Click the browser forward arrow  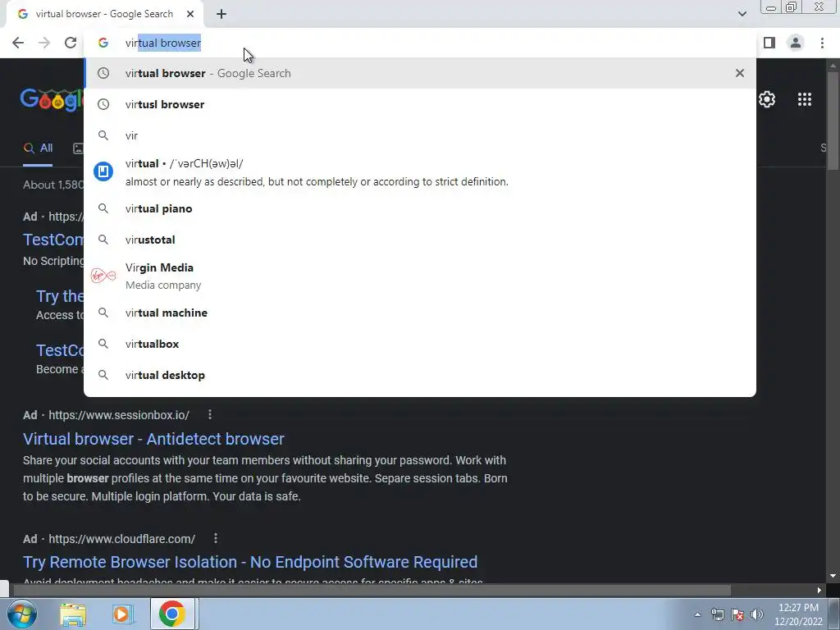pos(44,43)
